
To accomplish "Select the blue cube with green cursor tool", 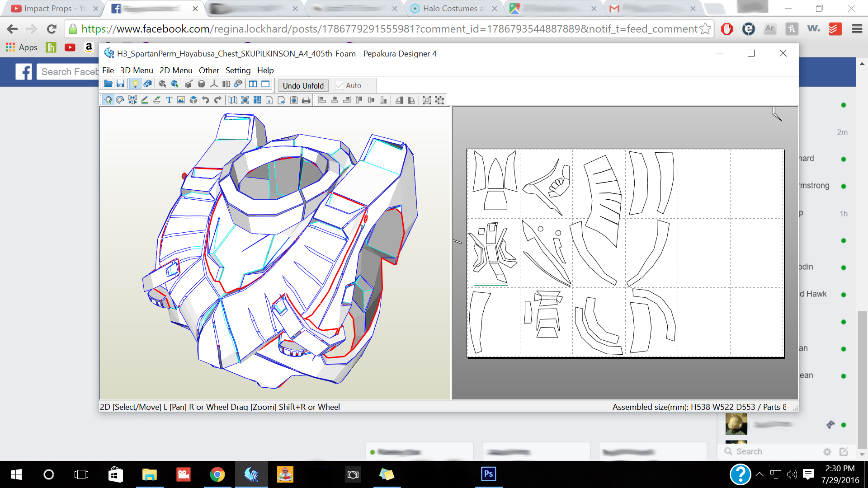I will tap(175, 84).
